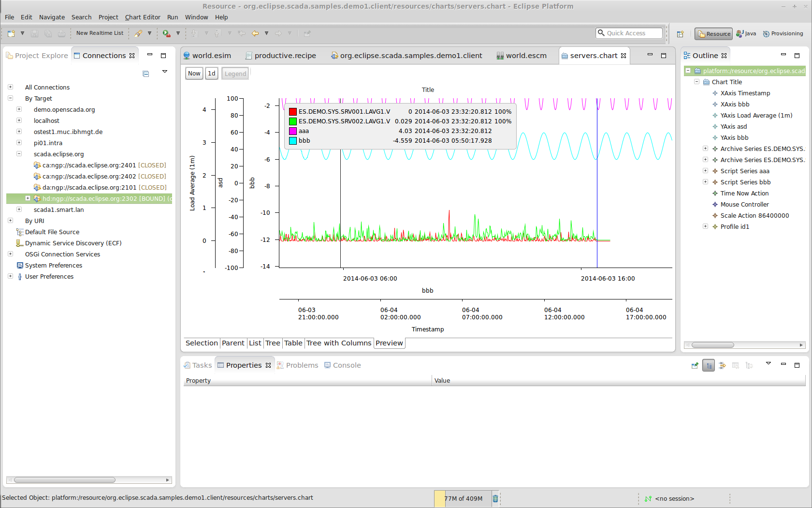
Task: Click the external tools run icon
Action: [x=166, y=33]
